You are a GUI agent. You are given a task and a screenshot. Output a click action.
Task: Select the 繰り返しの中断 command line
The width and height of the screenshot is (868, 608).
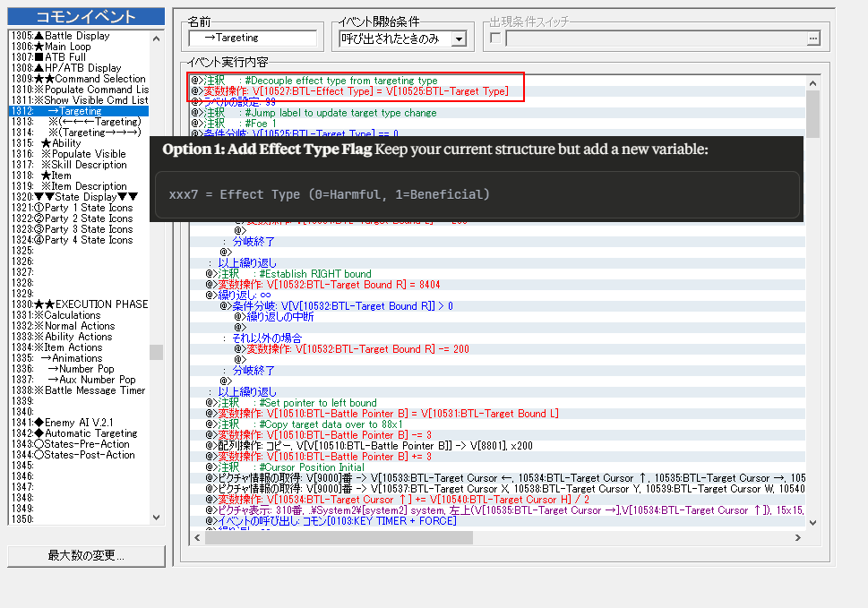[x=497, y=317]
